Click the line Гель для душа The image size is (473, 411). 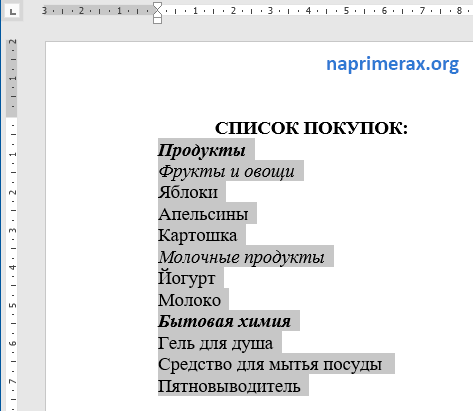(215, 343)
